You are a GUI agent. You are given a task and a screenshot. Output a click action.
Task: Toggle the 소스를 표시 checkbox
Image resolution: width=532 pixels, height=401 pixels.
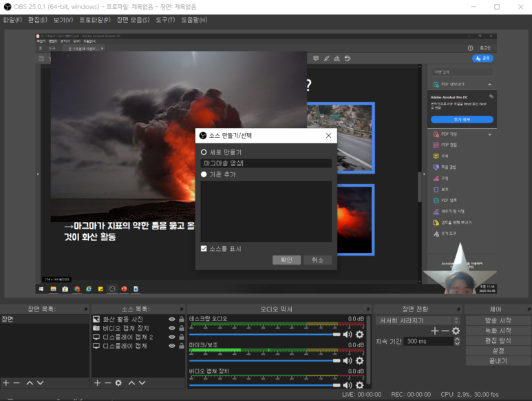click(204, 249)
